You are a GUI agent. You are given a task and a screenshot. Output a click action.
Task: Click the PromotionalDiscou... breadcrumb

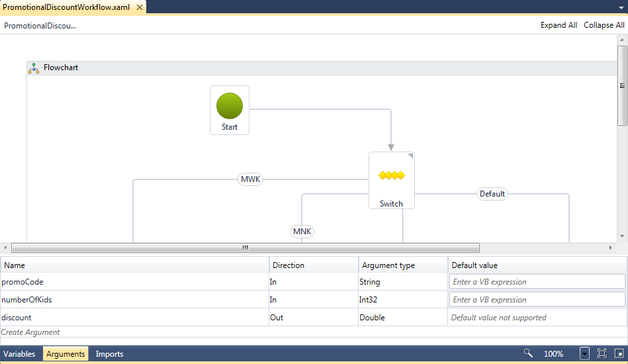[x=40, y=26]
